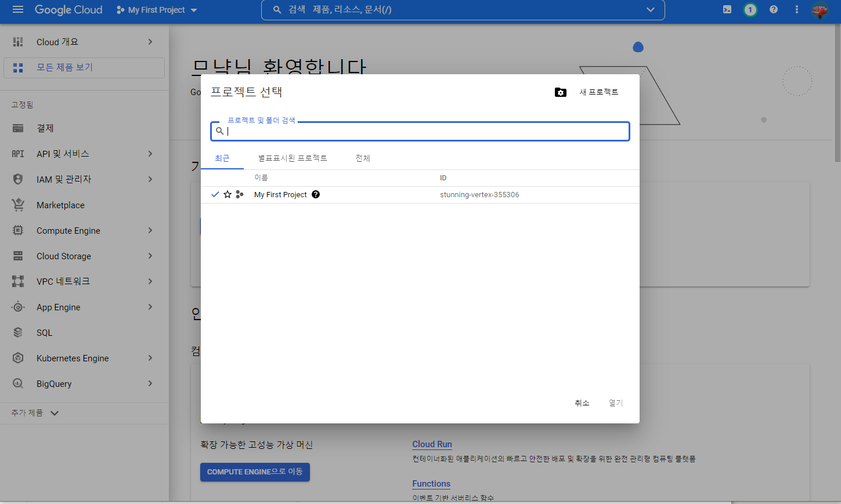Click the SQL stacked layers icon

pos(18,332)
